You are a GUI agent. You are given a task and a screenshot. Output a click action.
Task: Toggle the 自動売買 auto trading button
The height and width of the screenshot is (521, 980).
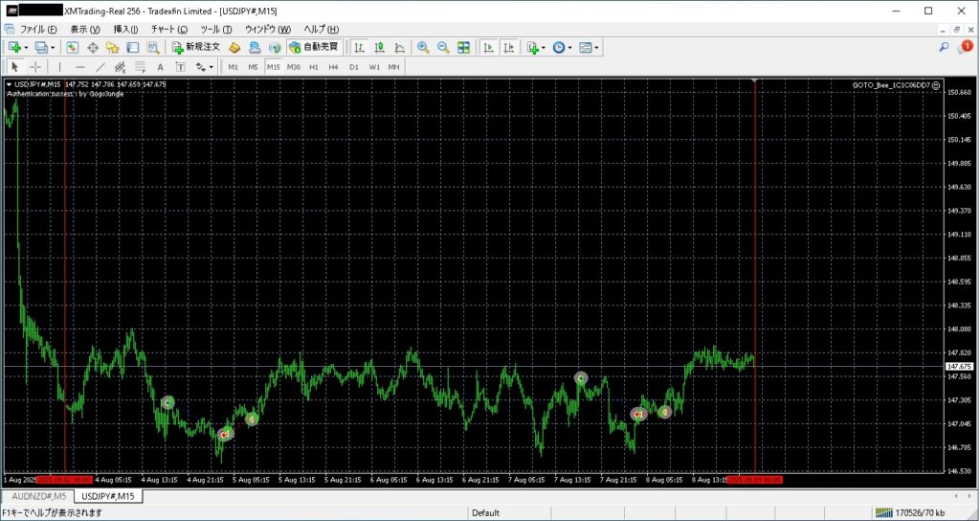[313, 47]
